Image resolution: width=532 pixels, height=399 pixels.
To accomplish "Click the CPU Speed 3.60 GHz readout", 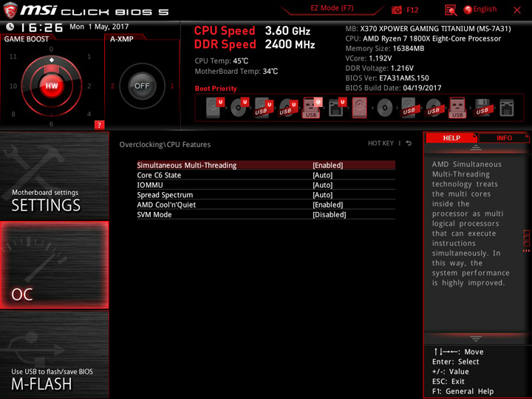I will (x=252, y=31).
